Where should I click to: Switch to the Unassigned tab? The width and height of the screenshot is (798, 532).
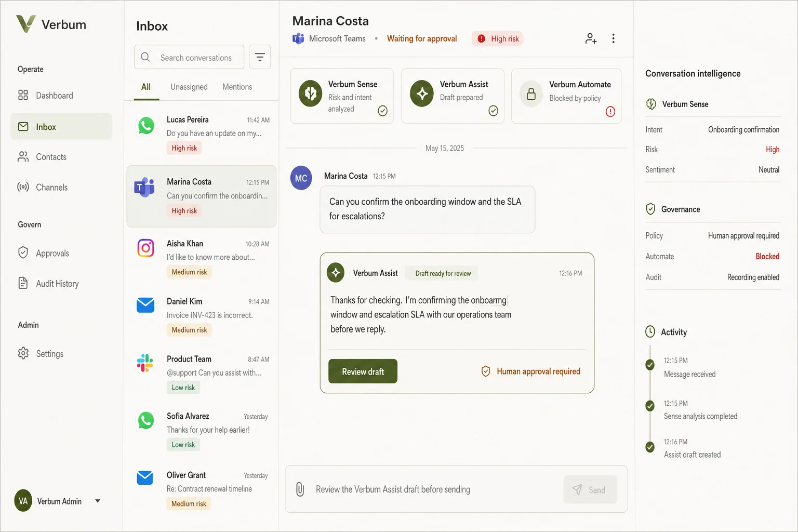click(x=189, y=87)
